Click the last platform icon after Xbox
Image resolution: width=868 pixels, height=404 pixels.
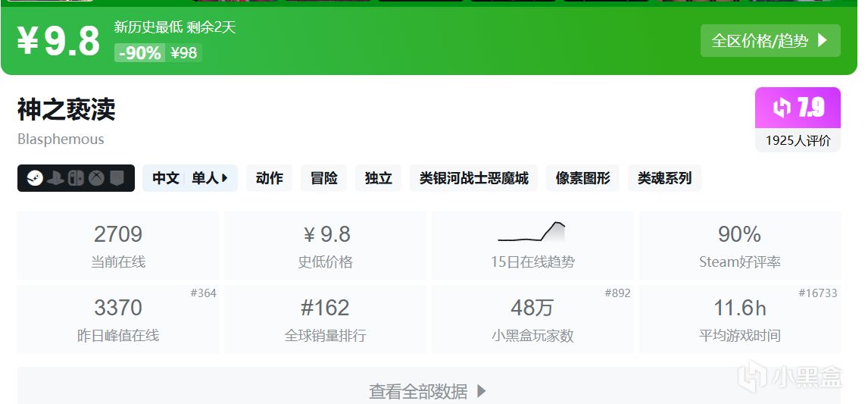(116, 178)
